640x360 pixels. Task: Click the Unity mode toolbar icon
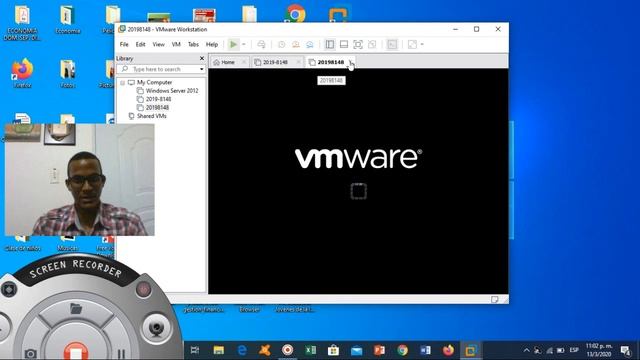(372, 44)
